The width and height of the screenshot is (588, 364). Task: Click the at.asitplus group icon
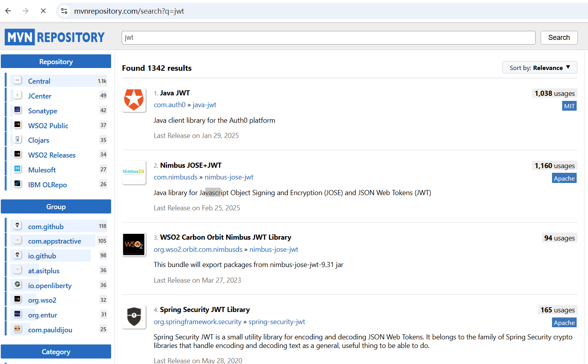click(18, 270)
